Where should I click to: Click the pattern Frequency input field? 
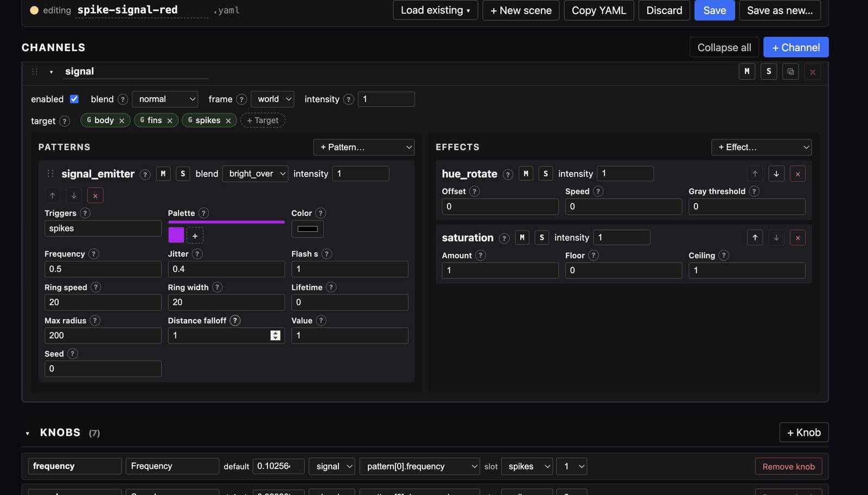pos(103,269)
